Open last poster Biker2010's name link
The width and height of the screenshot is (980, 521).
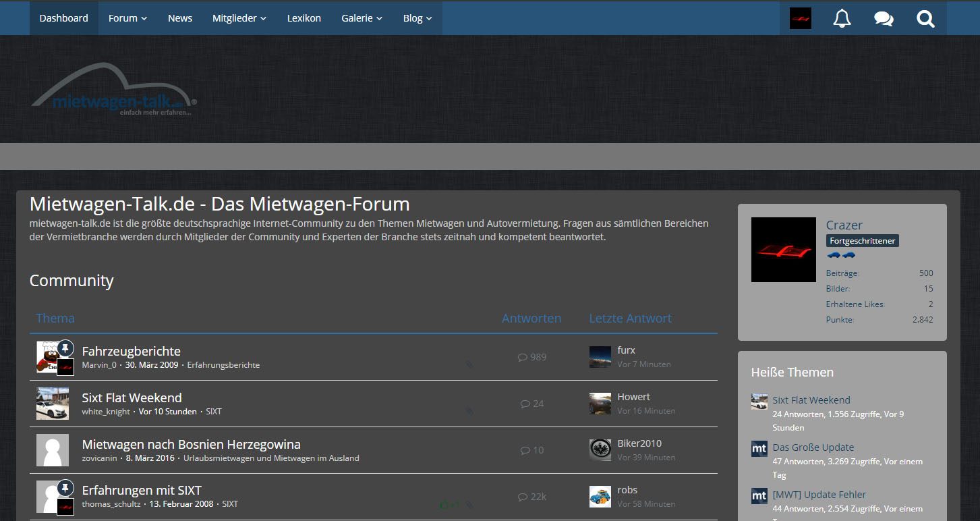[x=639, y=443]
